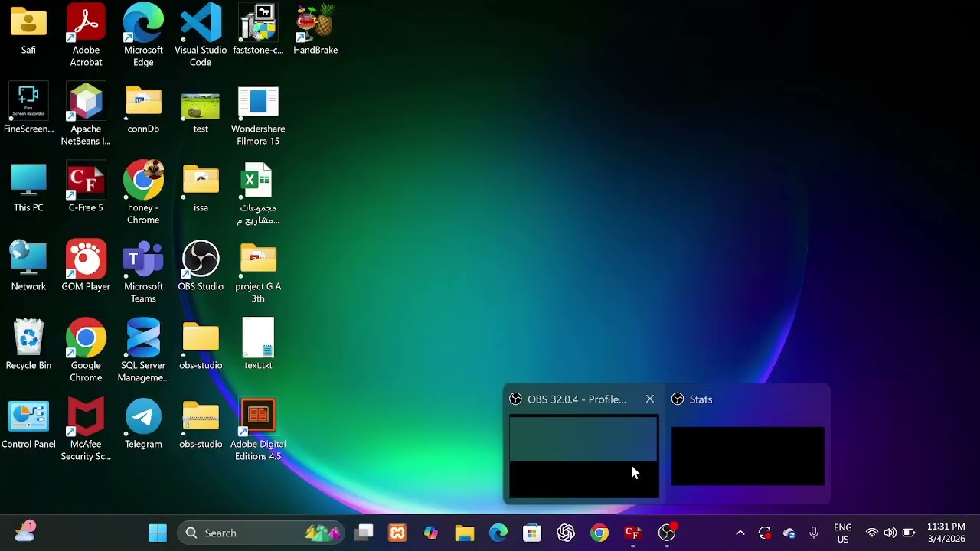The height and width of the screenshot is (551, 980).
Task: Click the microphone tray icon
Action: (814, 533)
